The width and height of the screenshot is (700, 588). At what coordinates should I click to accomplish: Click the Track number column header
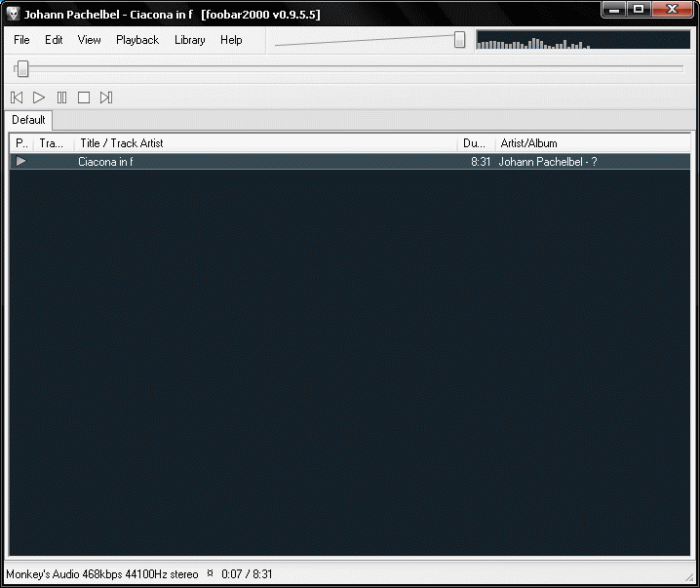54,143
